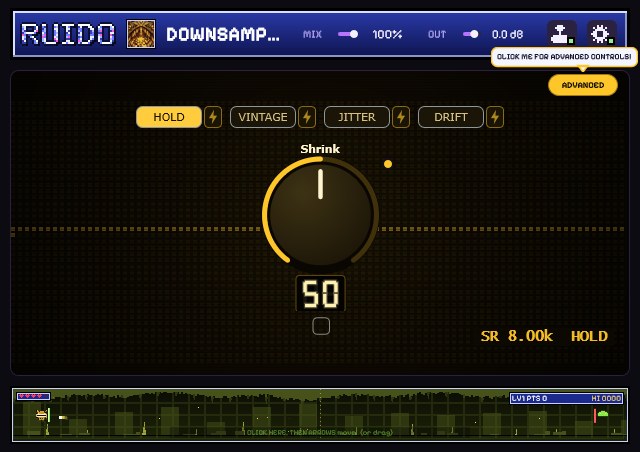Click the 0.0 dB output value
Viewport: 640px width, 452px height.
[x=507, y=34]
